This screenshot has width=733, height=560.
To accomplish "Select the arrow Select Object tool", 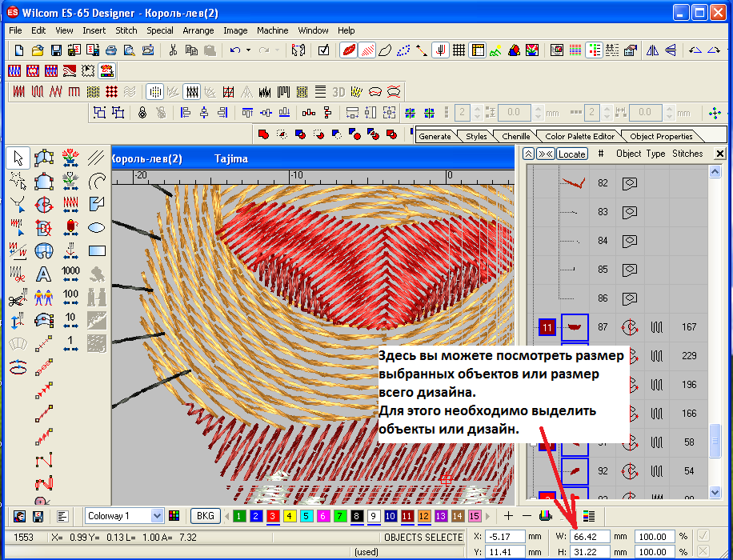I will (18, 158).
